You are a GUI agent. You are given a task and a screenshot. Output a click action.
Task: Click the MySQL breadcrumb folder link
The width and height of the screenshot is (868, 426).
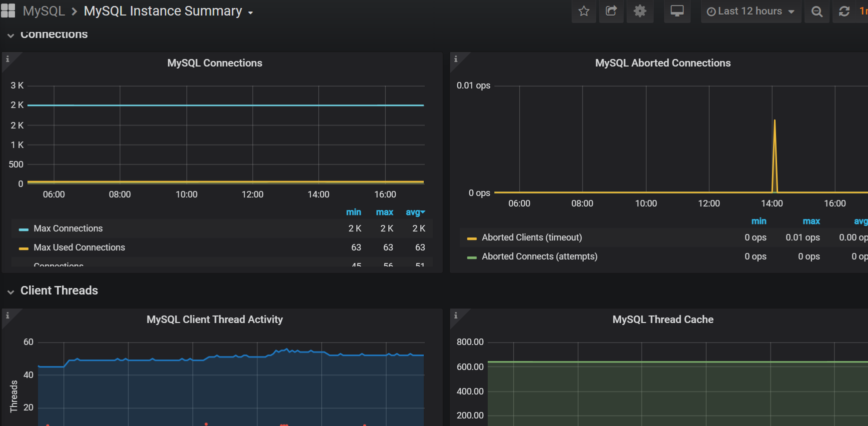(x=44, y=11)
